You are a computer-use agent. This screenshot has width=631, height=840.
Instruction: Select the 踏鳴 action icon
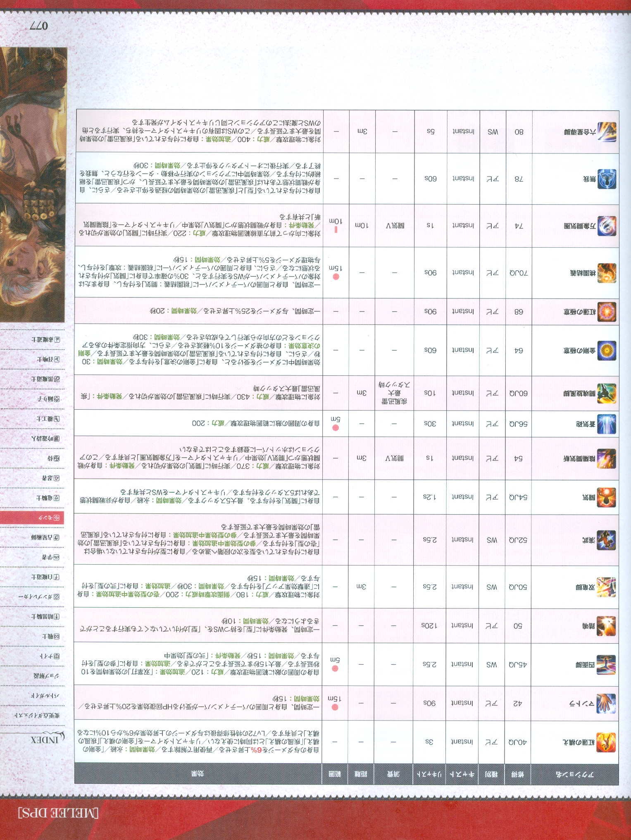pos(606,626)
